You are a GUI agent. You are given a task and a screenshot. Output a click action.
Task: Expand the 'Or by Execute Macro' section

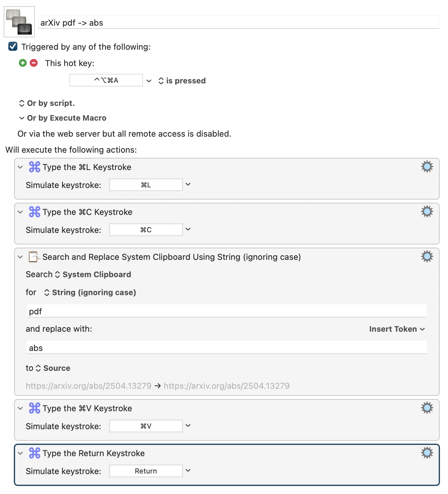(22, 118)
